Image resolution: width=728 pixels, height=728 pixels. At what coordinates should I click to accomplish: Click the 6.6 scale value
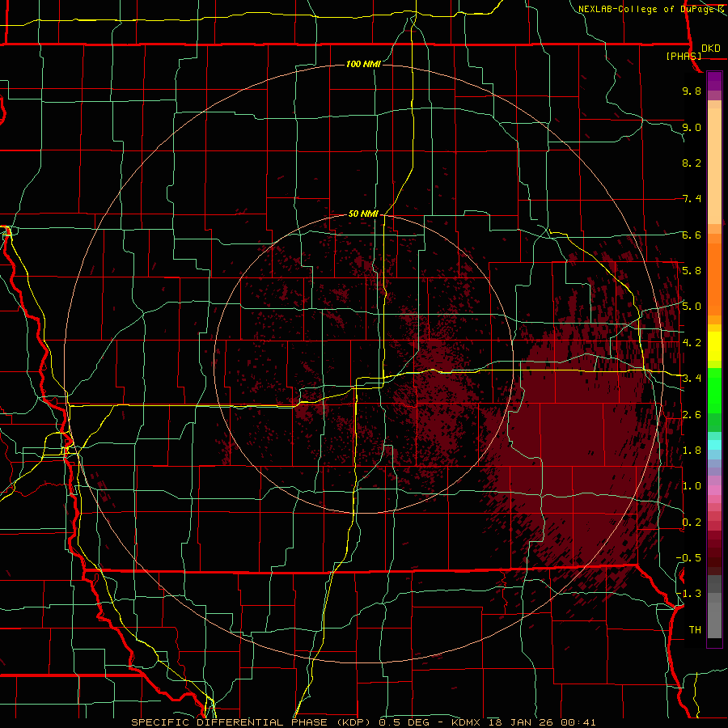pos(692,235)
